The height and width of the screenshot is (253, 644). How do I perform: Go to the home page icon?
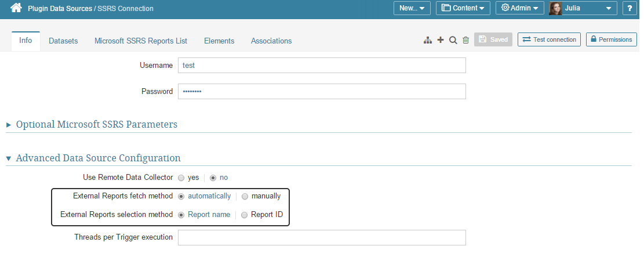(x=16, y=8)
